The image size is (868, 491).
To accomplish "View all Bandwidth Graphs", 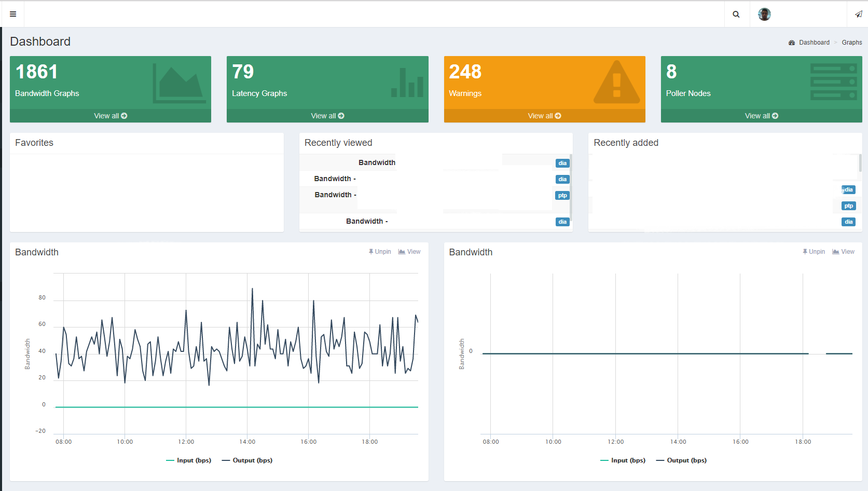I will [x=111, y=116].
